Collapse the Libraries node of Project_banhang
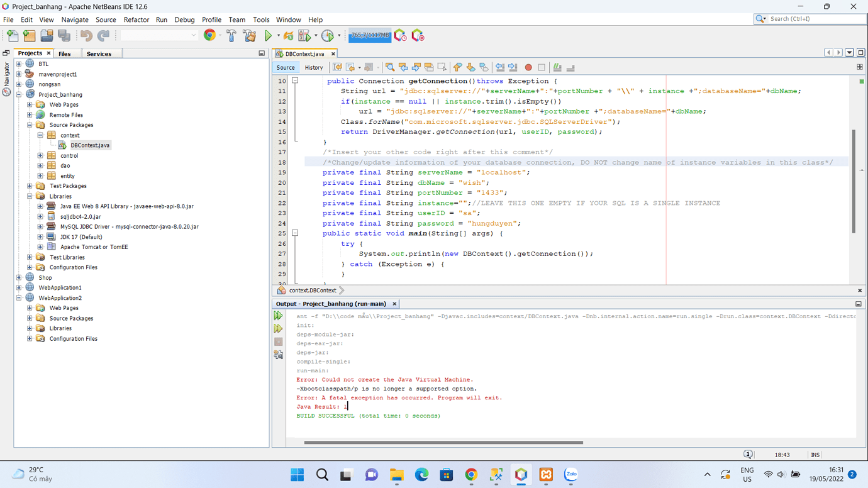 tap(29, 196)
